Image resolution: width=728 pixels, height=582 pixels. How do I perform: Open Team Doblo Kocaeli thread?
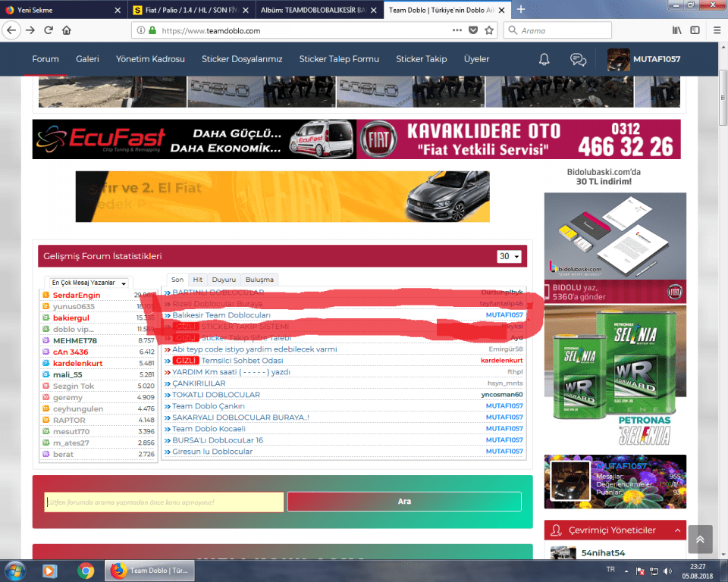point(209,429)
